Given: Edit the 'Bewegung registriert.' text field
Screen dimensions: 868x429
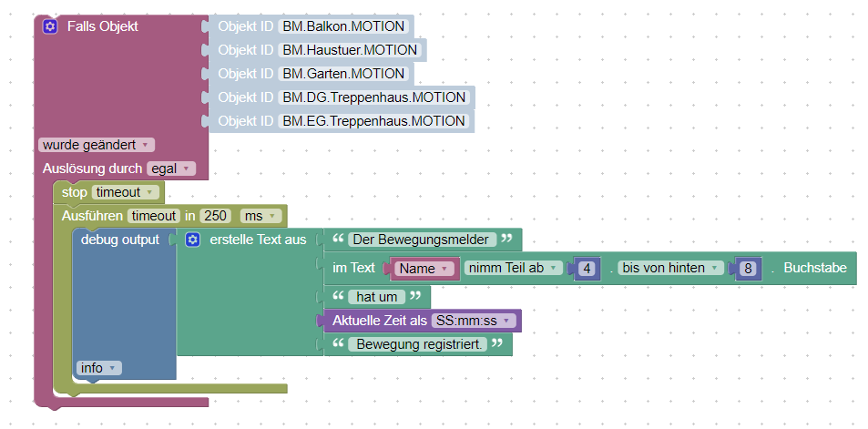Looking at the screenshot, I should (x=417, y=344).
